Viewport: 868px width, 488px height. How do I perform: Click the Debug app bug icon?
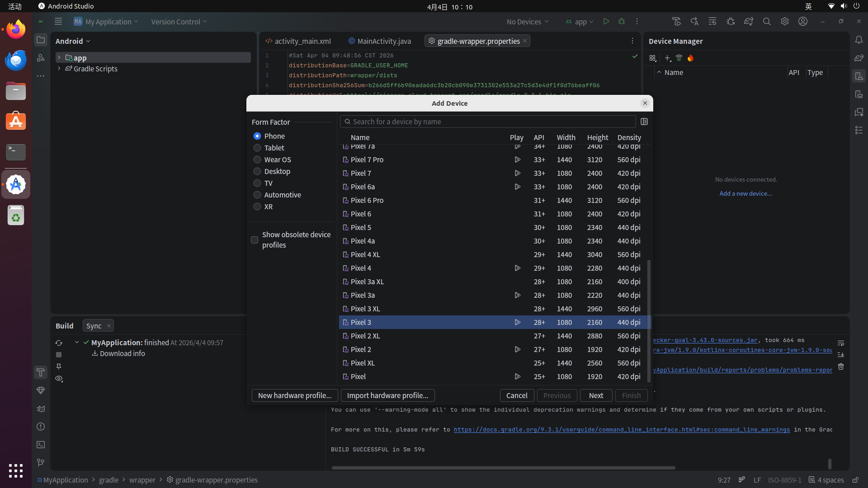click(622, 21)
